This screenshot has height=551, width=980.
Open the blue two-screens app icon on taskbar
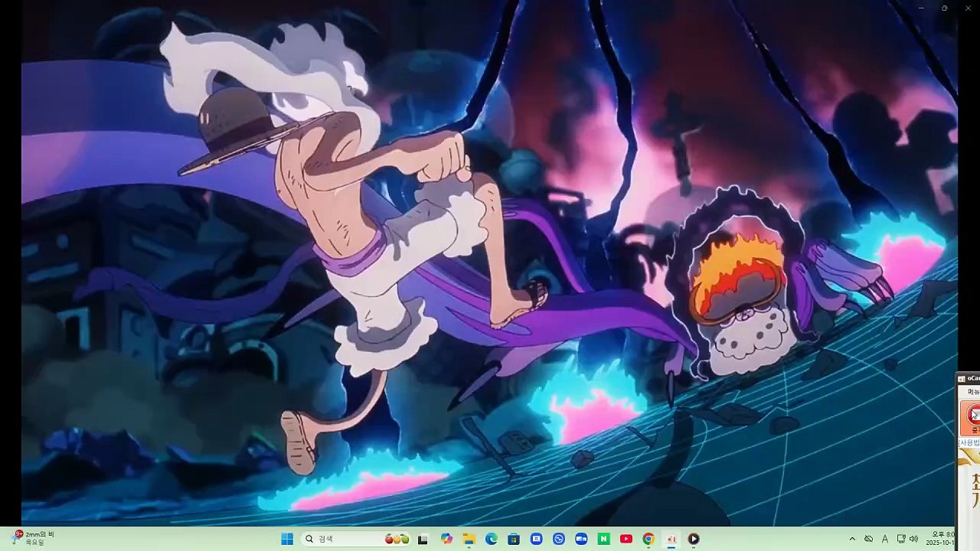tap(581, 539)
